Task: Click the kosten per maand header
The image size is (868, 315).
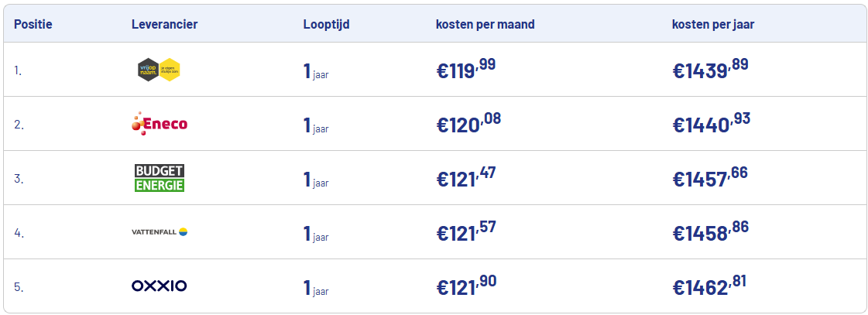Action: coord(485,24)
